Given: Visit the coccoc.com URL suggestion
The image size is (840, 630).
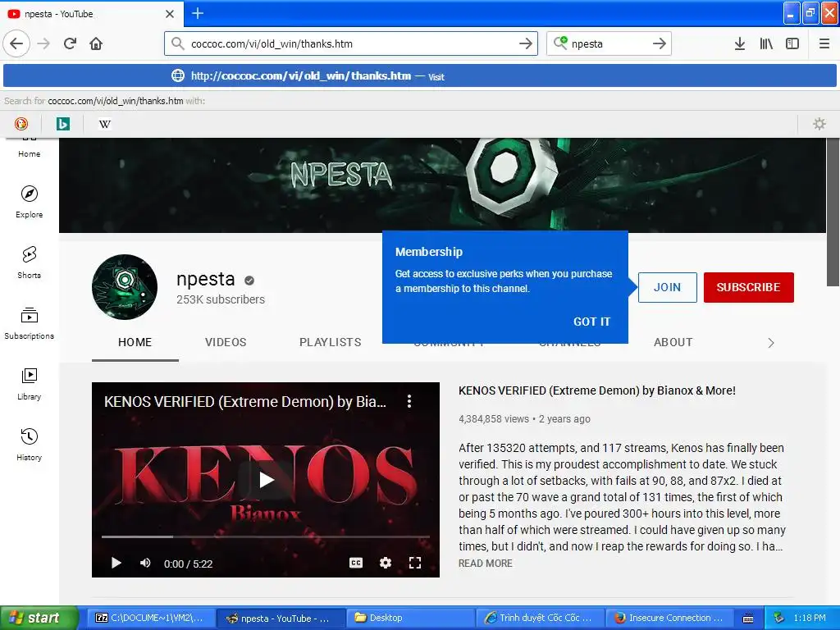Looking at the screenshot, I should pyautogui.click(x=419, y=75).
